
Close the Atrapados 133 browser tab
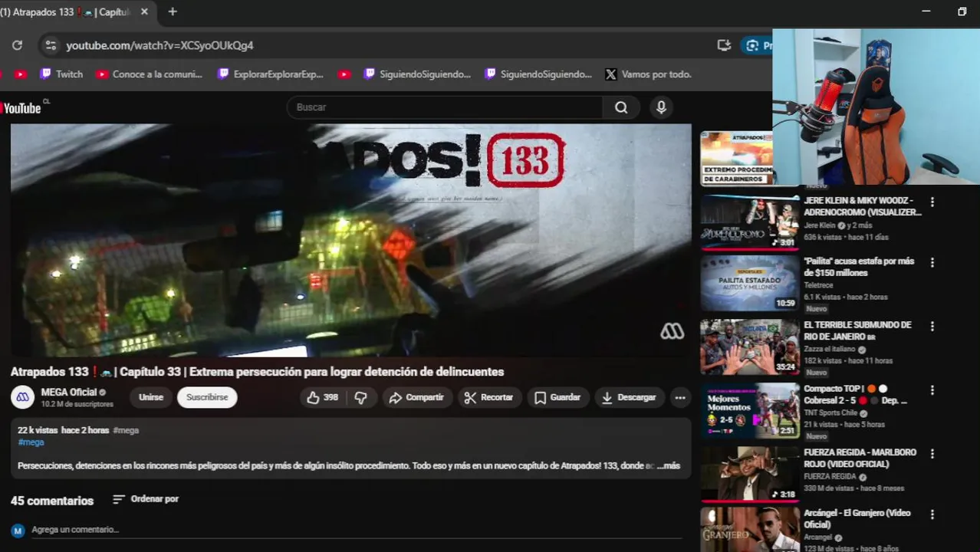(x=144, y=12)
